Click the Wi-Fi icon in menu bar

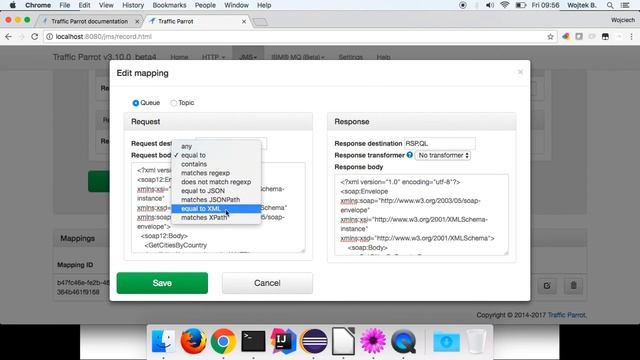pyautogui.click(x=504, y=5)
